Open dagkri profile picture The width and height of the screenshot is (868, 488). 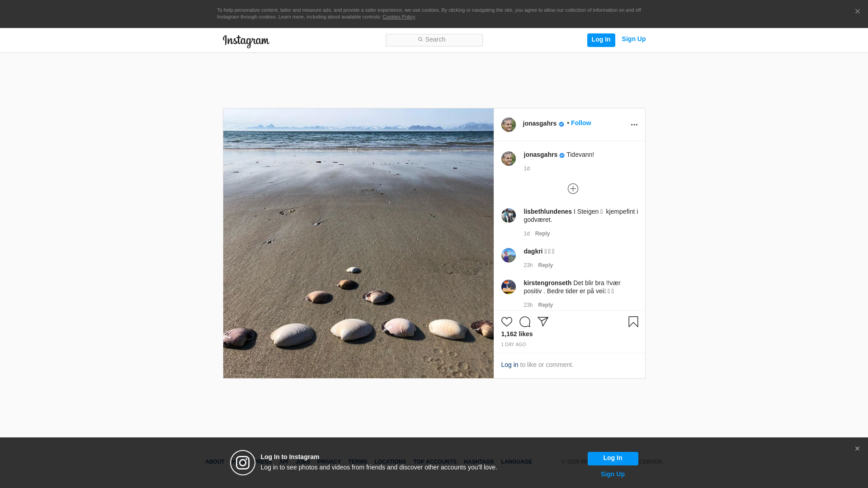click(x=509, y=255)
